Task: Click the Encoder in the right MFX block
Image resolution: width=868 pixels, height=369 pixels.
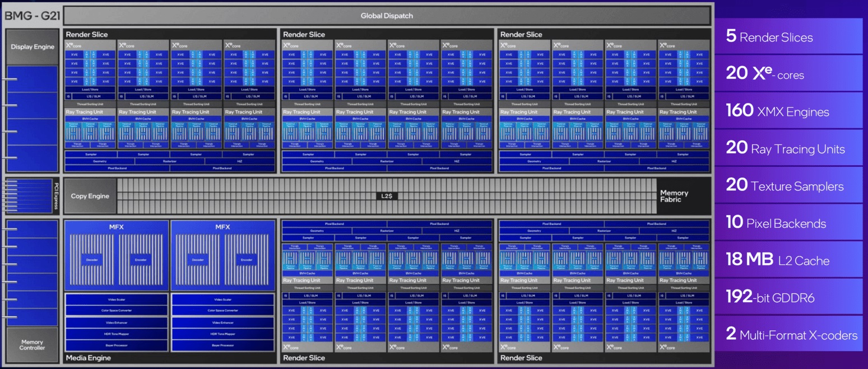Action: point(247,260)
